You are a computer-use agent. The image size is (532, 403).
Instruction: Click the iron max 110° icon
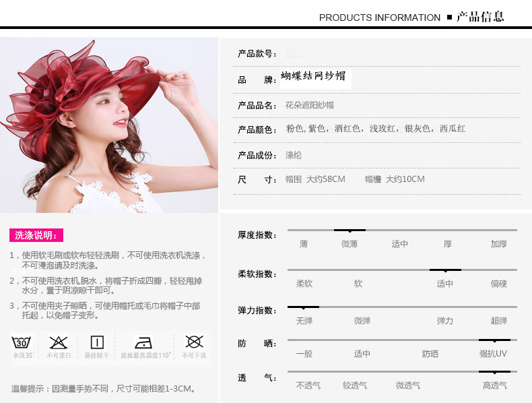pyautogui.click(x=143, y=342)
